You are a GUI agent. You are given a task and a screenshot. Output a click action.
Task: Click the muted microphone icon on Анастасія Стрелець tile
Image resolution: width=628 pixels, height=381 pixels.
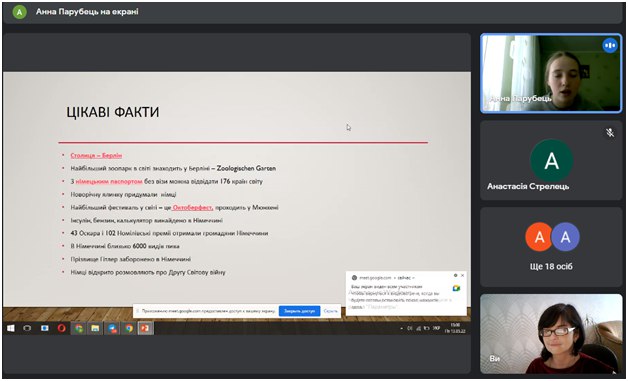point(610,132)
